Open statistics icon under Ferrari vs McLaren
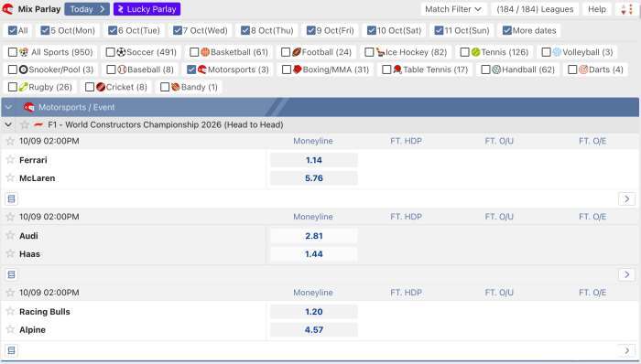 click(11, 198)
